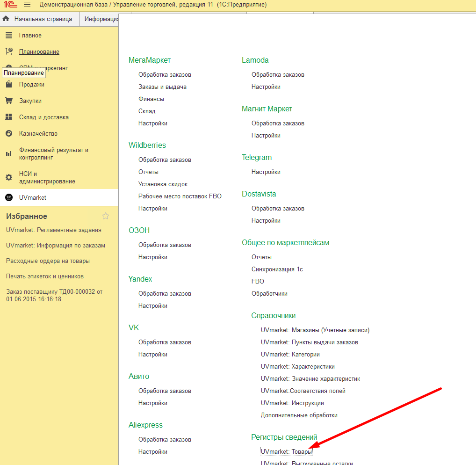Open Wildberries Установка скидок
This screenshot has height=465, width=476.
coord(163,184)
